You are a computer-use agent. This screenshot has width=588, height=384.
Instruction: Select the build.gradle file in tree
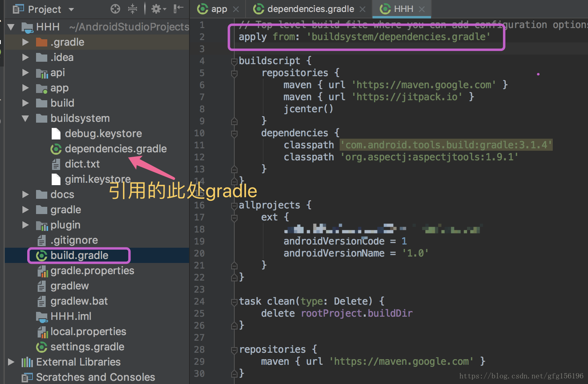tap(79, 255)
